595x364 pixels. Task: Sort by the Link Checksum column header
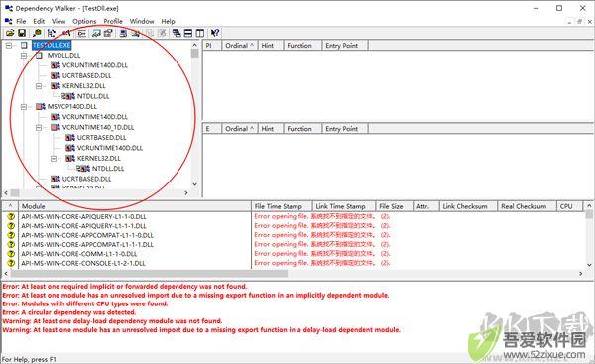469,206
